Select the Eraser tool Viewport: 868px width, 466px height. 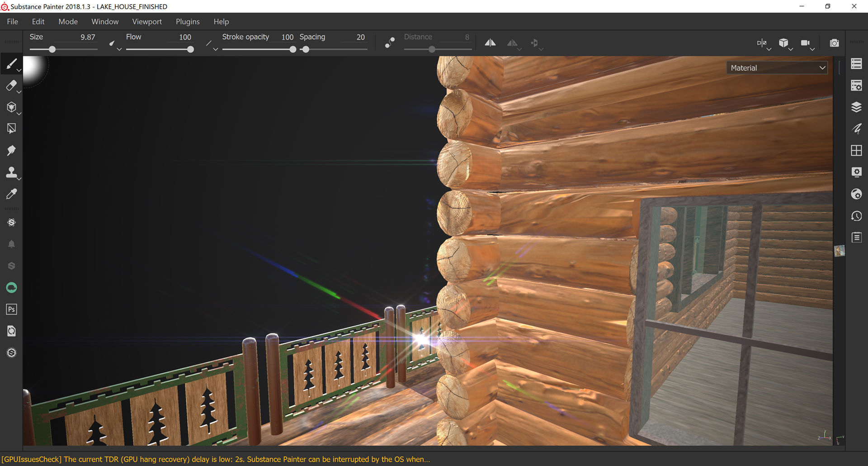coord(11,86)
